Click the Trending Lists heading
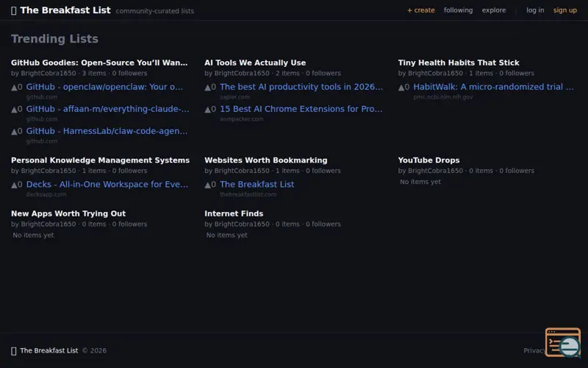588x368 pixels. coord(54,39)
